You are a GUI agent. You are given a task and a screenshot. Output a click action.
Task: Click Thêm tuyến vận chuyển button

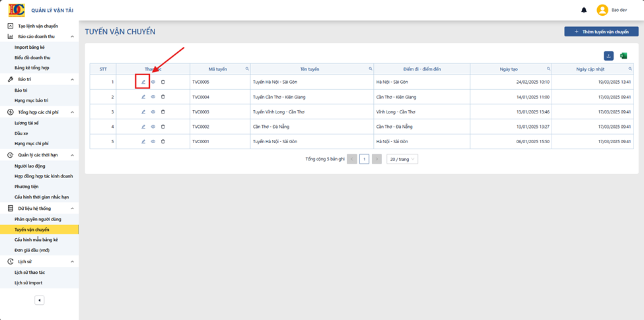click(601, 32)
